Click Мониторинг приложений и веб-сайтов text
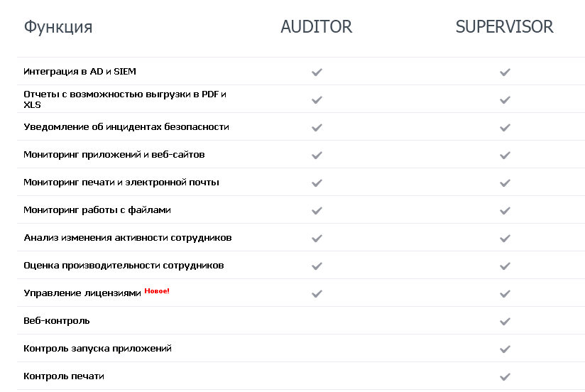Viewport: 585px width, 392px height. (x=114, y=155)
